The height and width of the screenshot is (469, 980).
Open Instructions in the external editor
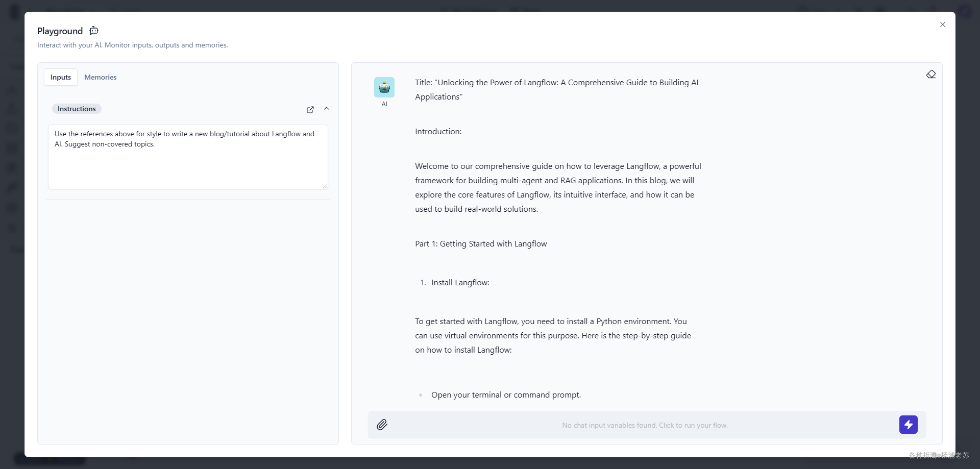pos(310,110)
